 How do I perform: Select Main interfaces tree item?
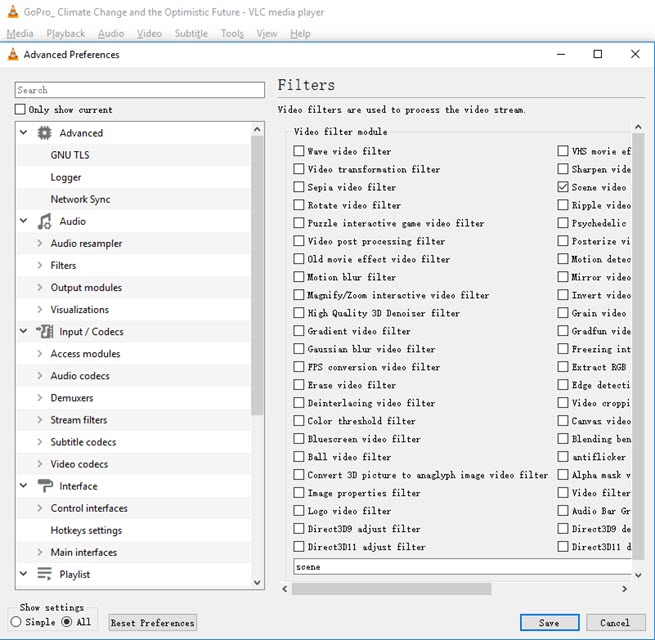84,552
